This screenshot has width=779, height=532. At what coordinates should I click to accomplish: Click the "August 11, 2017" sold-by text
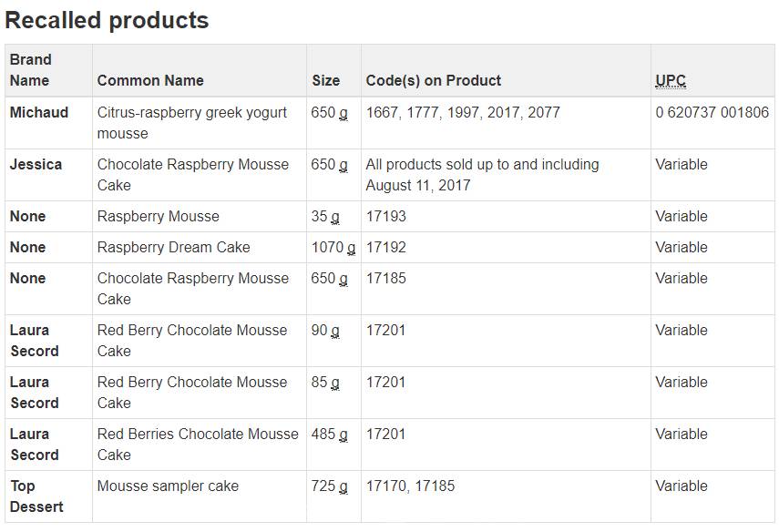tap(418, 185)
